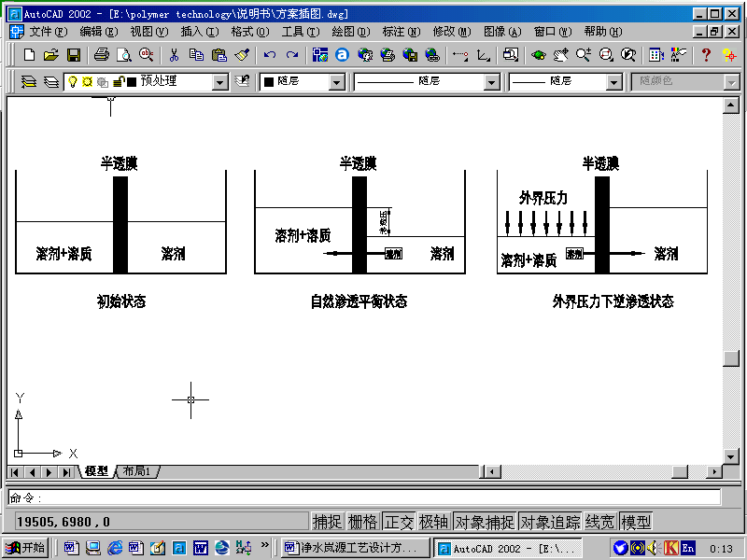Viewport: 747px width, 560px height.
Task: Expand the linetype dropdown list
Action: (x=491, y=82)
